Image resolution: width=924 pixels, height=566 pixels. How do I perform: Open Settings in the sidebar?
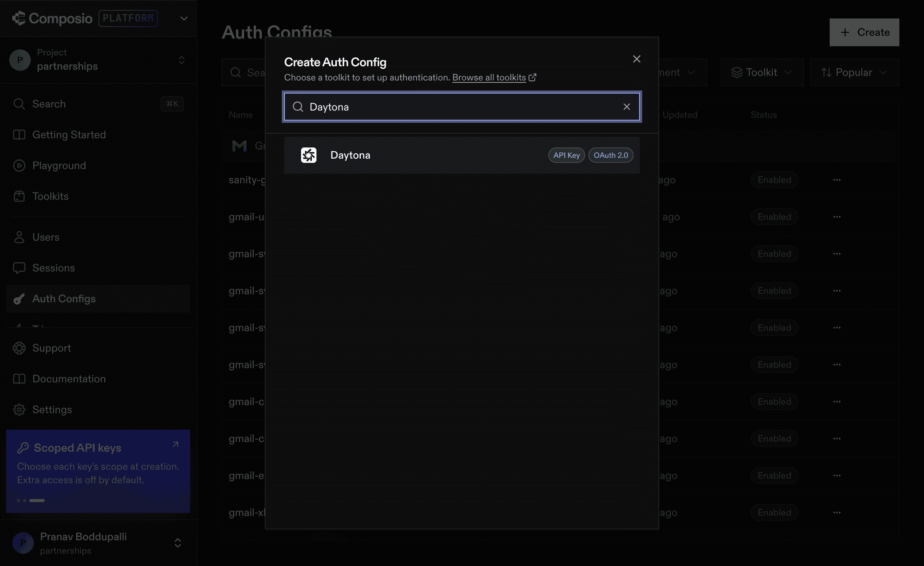[x=98, y=410]
